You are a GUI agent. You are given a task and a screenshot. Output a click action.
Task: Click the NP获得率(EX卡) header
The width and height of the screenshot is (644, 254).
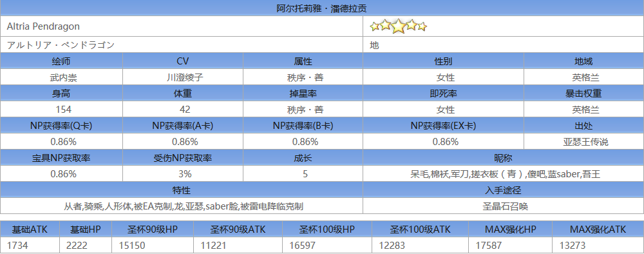(443, 126)
